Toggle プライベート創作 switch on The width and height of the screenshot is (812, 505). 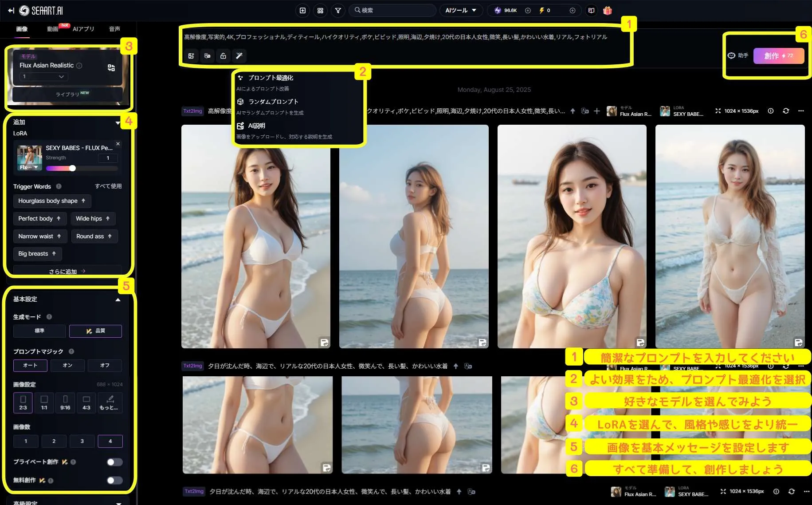pos(114,462)
